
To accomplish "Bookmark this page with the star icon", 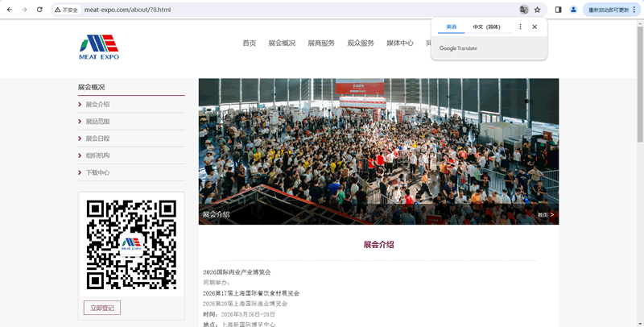I will click(537, 10).
